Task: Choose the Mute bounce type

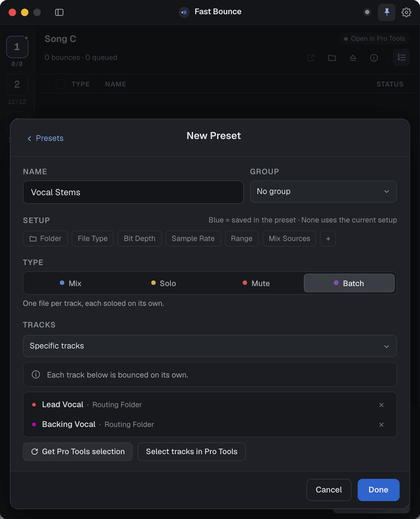Action: click(256, 283)
